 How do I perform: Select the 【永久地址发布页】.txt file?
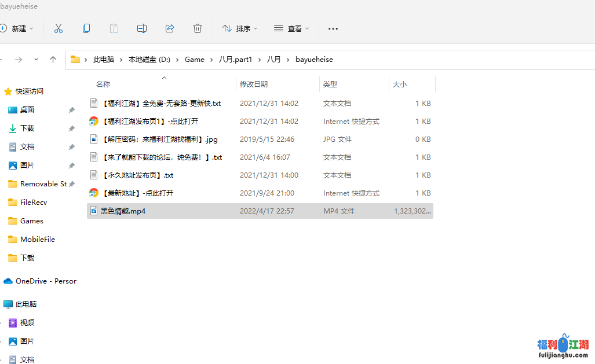pos(138,175)
